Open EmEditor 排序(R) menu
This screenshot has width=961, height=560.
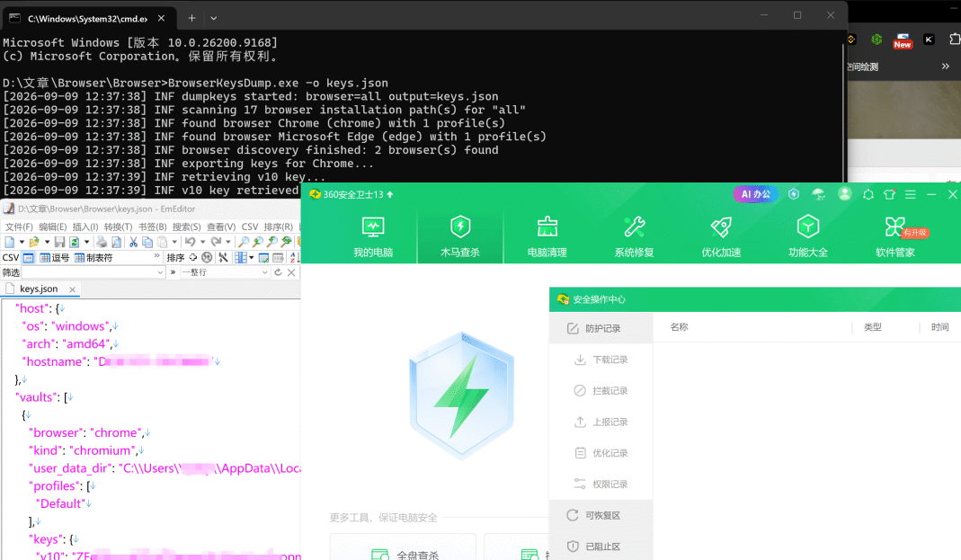coord(279,227)
